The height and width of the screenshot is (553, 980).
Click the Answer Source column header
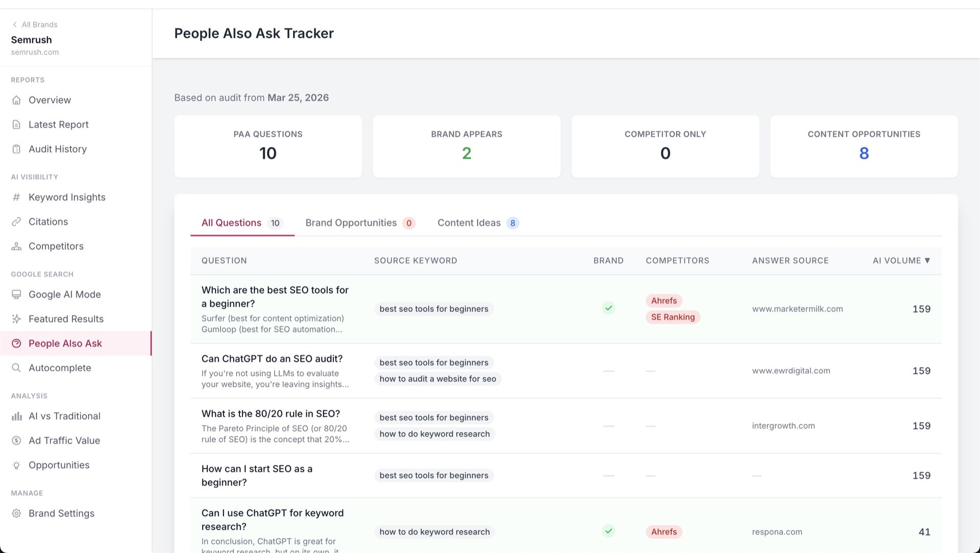pos(790,261)
